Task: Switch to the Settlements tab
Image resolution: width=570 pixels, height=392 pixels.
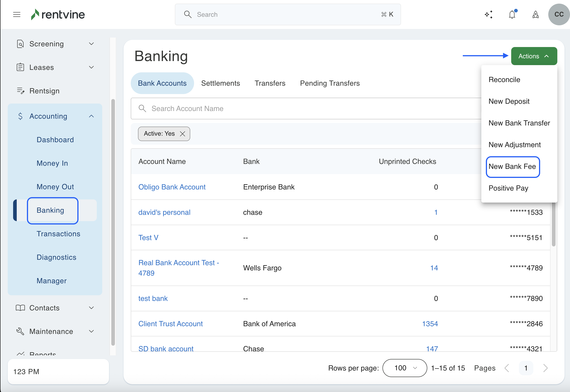Action: [220, 83]
